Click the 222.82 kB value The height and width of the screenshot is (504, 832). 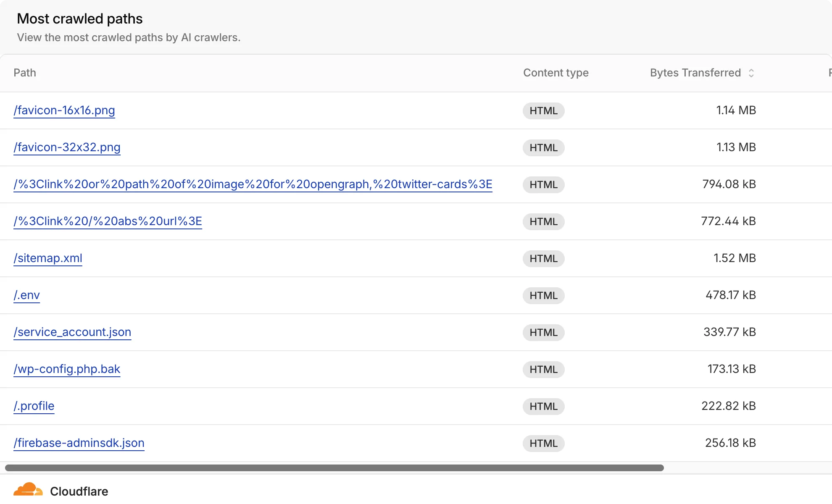pos(729,406)
